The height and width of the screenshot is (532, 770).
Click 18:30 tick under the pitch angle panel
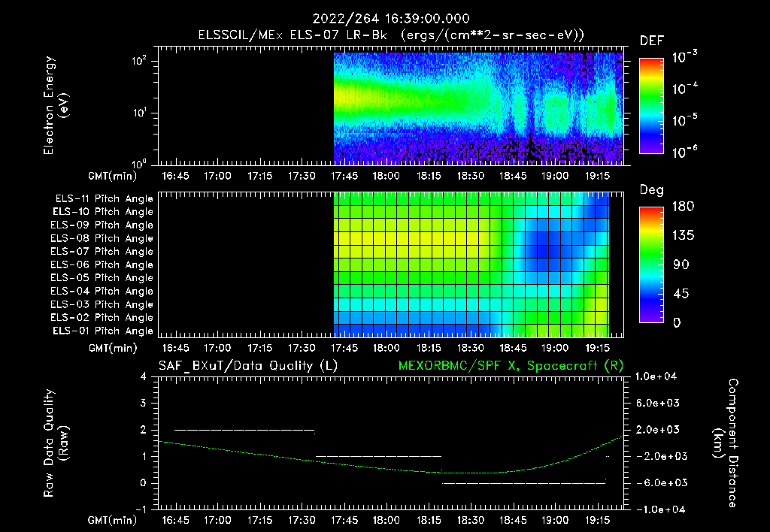point(471,349)
